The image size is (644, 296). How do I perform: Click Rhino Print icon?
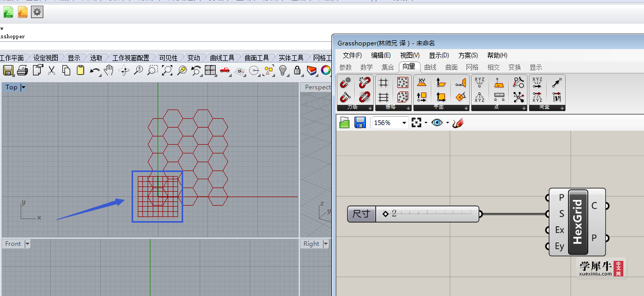click(22, 70)
